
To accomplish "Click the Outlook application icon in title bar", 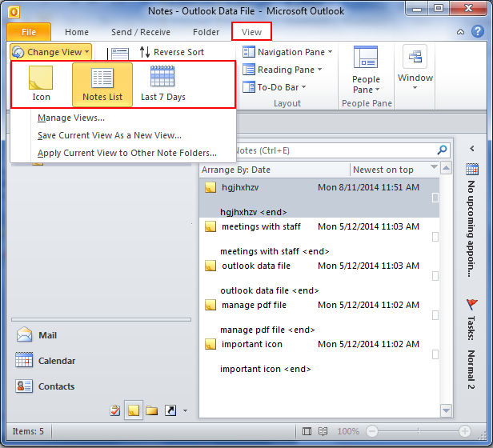I will tap(14, 12).
